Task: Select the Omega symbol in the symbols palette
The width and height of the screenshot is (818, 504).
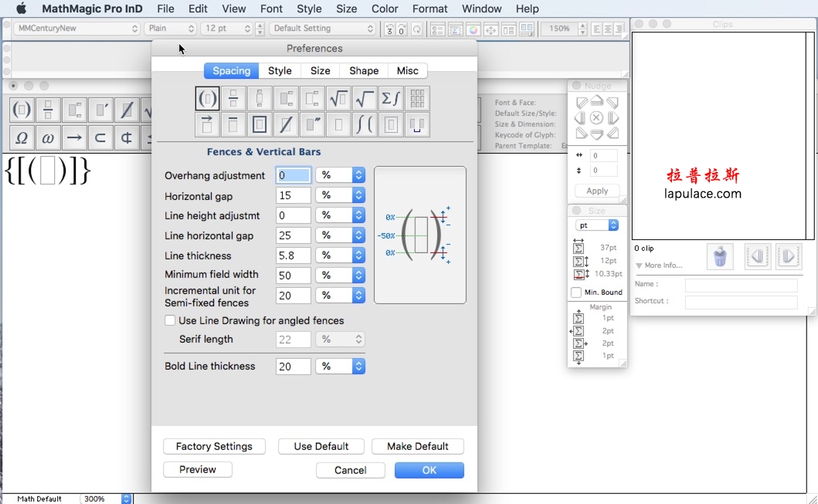Action: 22,137
